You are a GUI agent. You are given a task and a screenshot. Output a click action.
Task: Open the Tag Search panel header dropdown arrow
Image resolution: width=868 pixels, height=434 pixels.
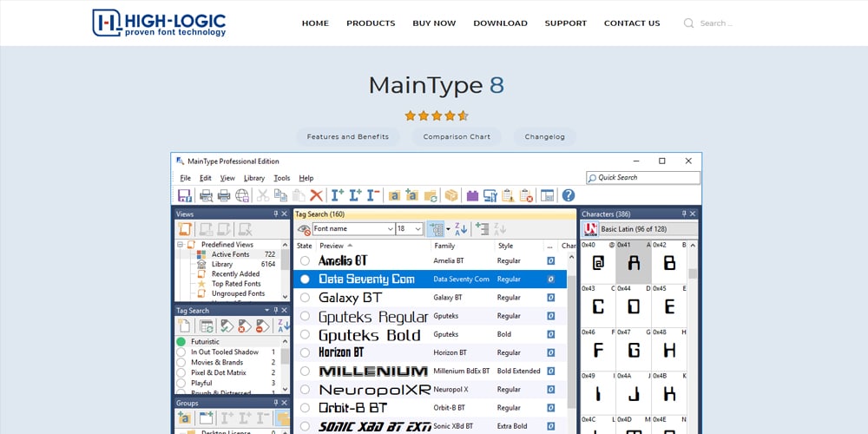267,311
